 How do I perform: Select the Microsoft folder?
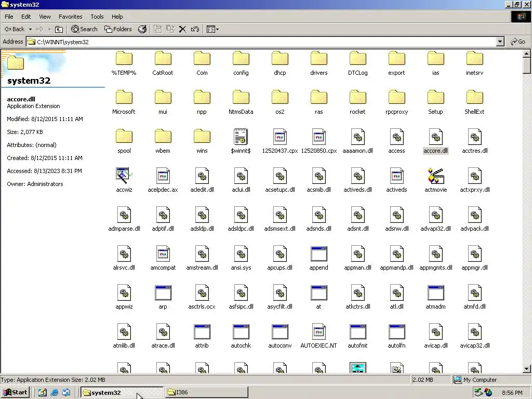pos(124,103)
